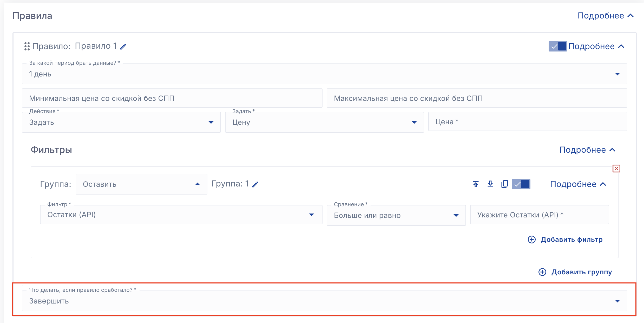Image resolution: width=644 pixels, height=323 pixels.
Task: Toggle the Правило 1 enable switch
Action: (557, 46)
